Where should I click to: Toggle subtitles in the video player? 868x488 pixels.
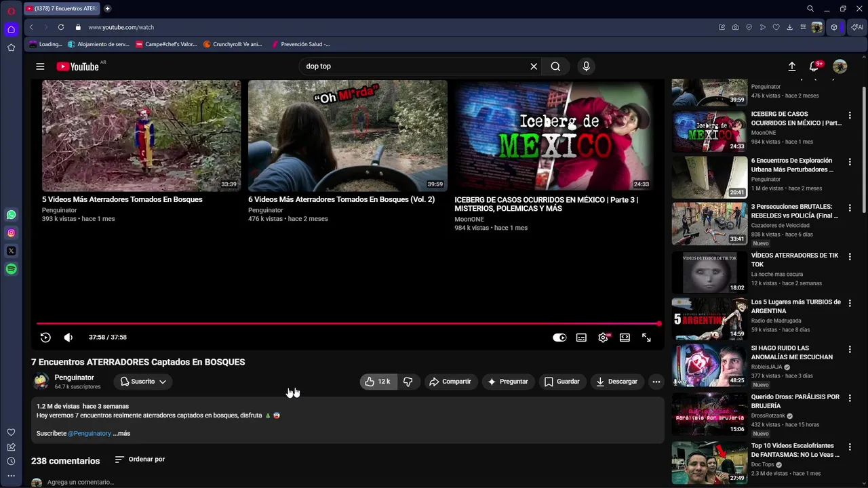point(581,338)
